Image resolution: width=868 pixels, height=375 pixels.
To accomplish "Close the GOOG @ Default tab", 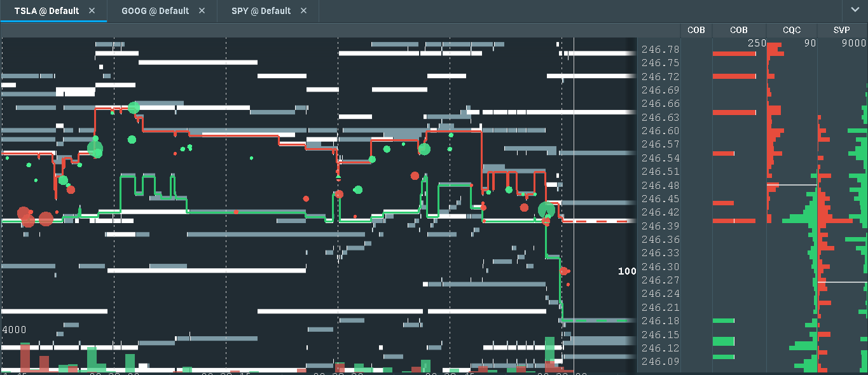I will coord(202,11).
